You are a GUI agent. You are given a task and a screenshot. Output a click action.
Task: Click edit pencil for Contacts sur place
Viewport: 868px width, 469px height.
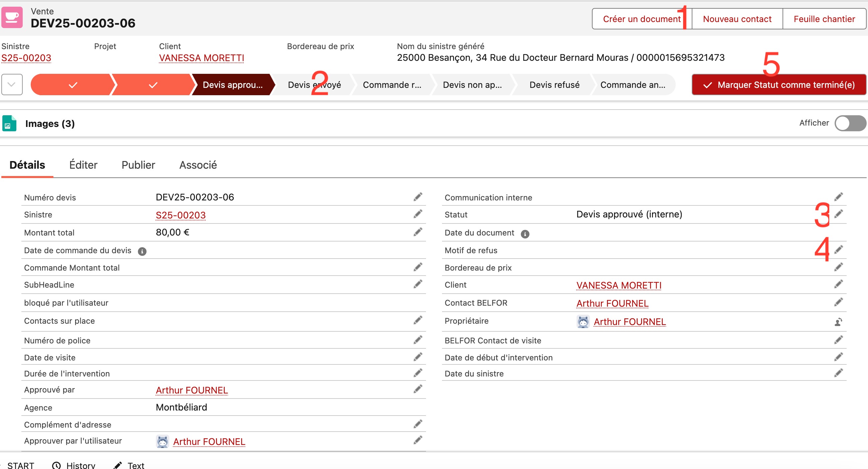click(x=418, y=320)
